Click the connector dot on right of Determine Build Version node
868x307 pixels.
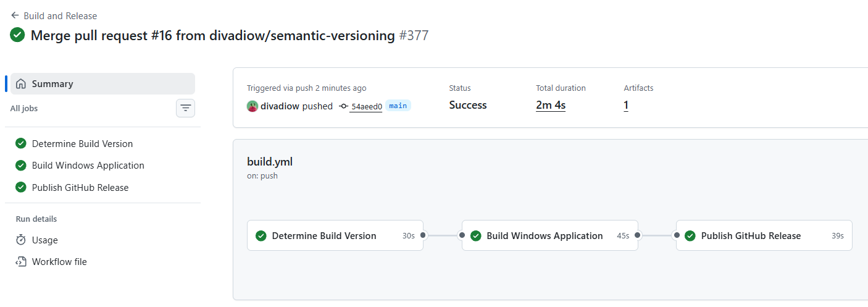pyautogui.click(x=423, y=235)
